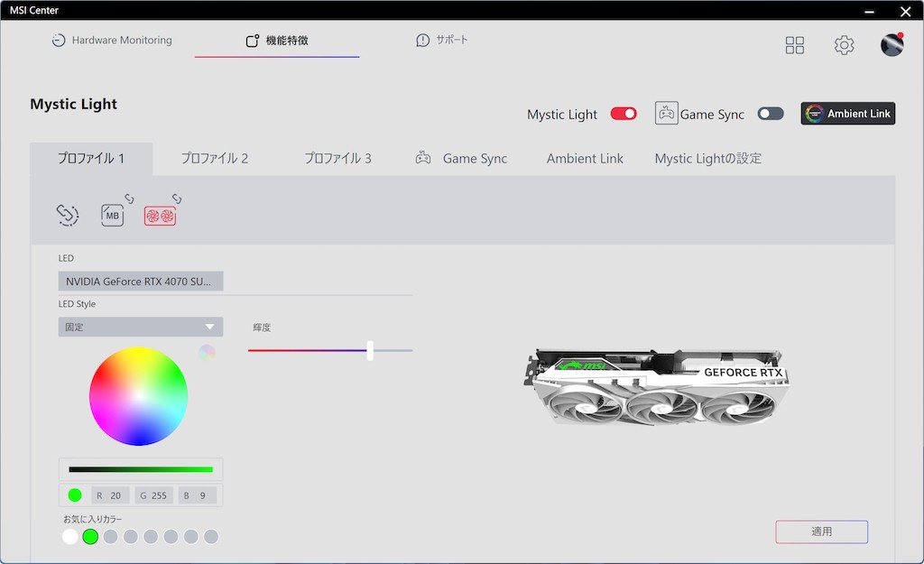924x564 pixels.
Task: Click the B value field
Action: (198, 495)
